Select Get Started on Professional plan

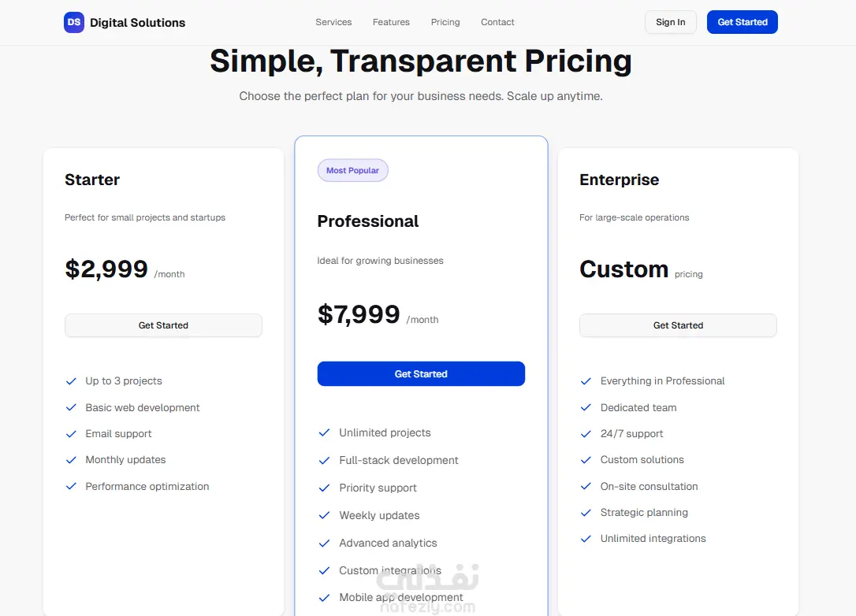pos(421,374)
